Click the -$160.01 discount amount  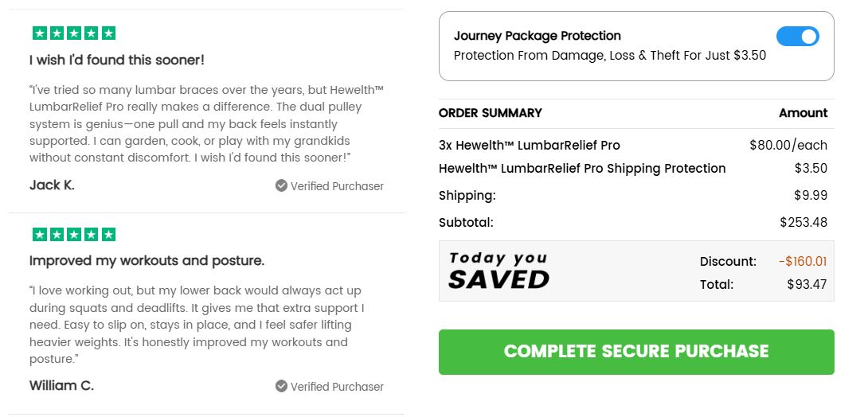point(803,261)
